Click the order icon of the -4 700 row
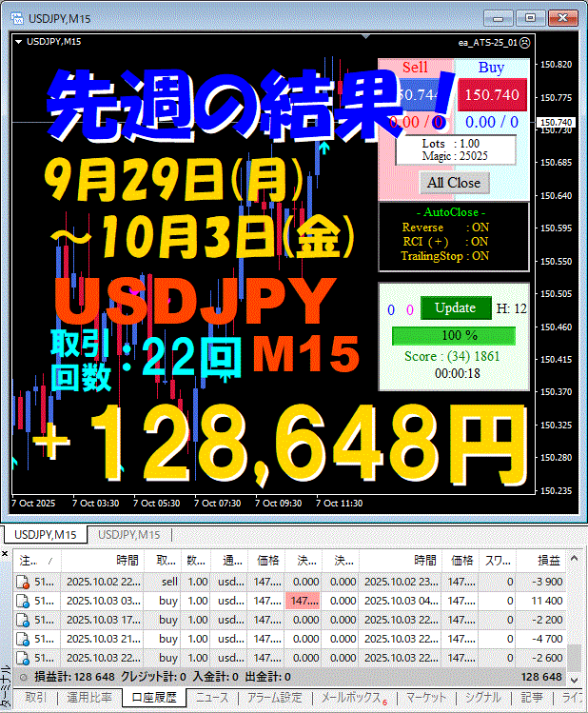Screen dimensions: 588x713 coord(23,639)
